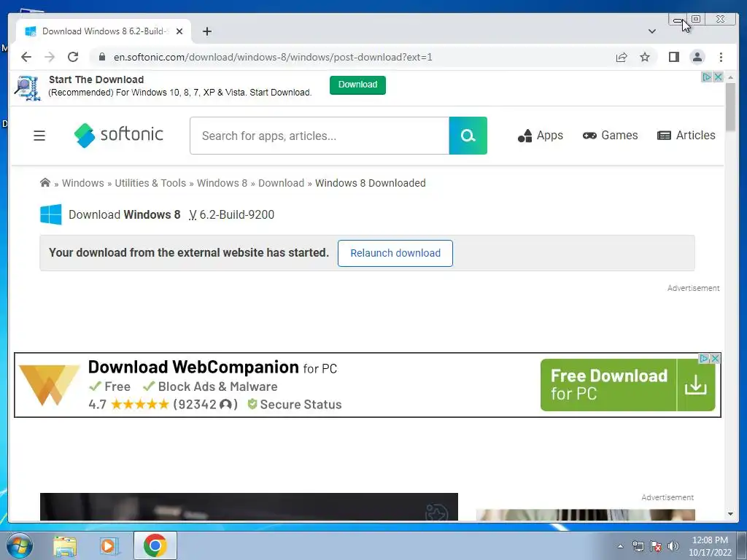Click the padlock site info icon
The height and width of the screenshot is (560, 747).
pyautogui.click(x=101, y=57)
